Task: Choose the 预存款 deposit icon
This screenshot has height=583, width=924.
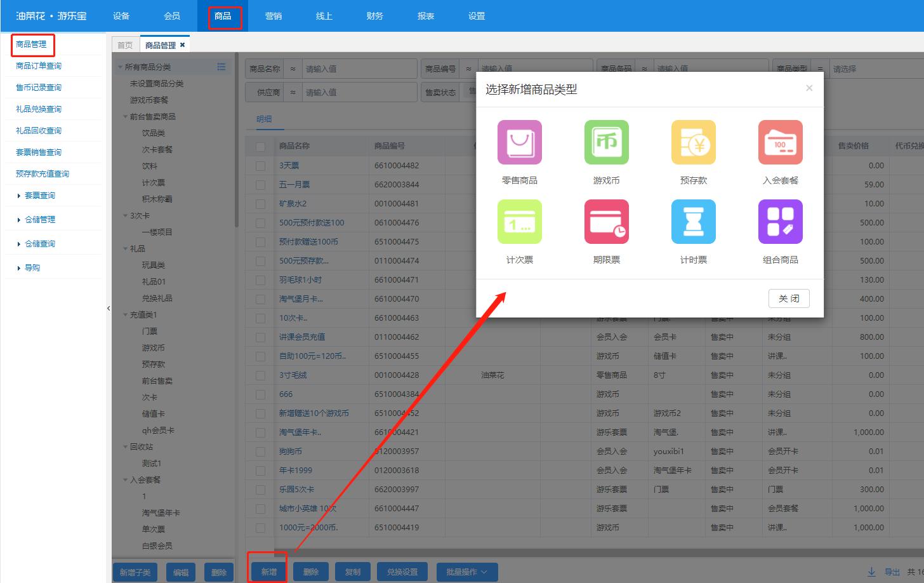Action: [694, 142]
